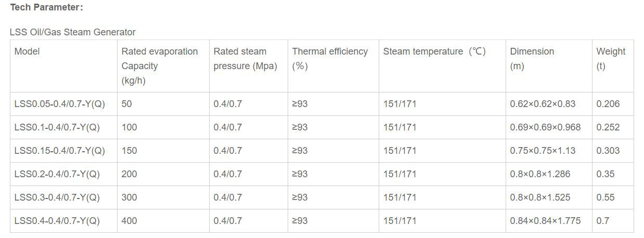Click the "Tech Parameter:" heading
The width and height of the screenshot is (644, 238).
pyautogui.click(x=46, y=7)
